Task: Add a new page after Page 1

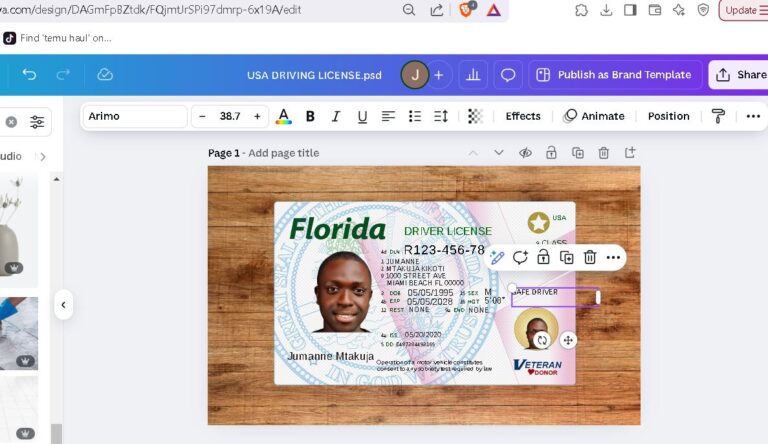Action: coord(630,152)
